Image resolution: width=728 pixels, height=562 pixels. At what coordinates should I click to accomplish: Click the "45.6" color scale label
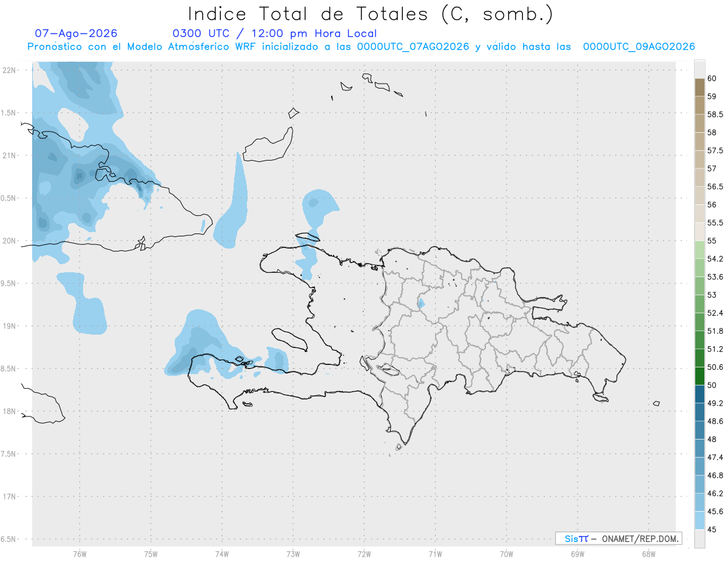[x=715, y=512]
